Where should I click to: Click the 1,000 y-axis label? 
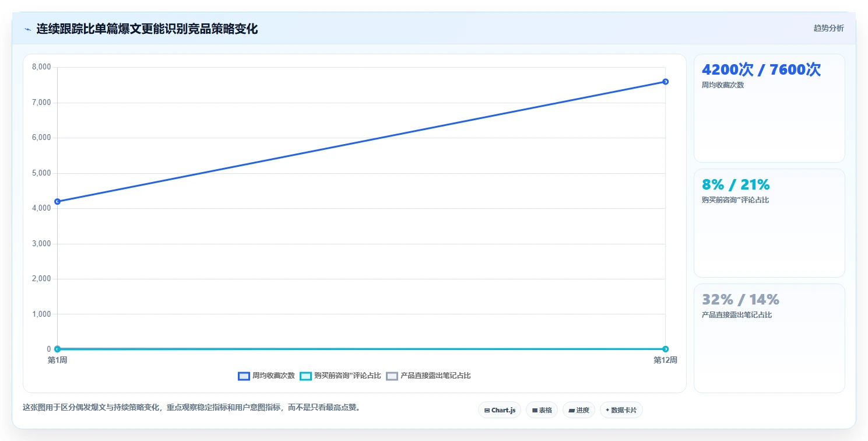coord(41,314)
